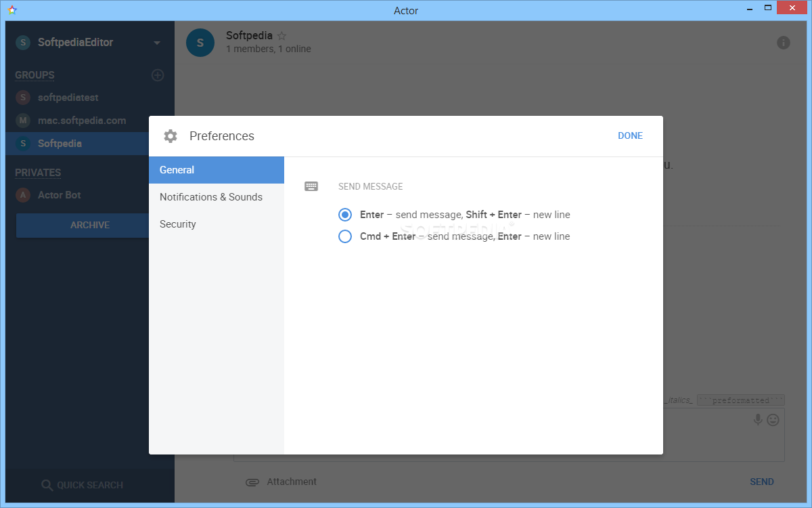Open the General preferences tab
Image resolution: width=812 pixels, height=508 pixels.
[217, 170]
